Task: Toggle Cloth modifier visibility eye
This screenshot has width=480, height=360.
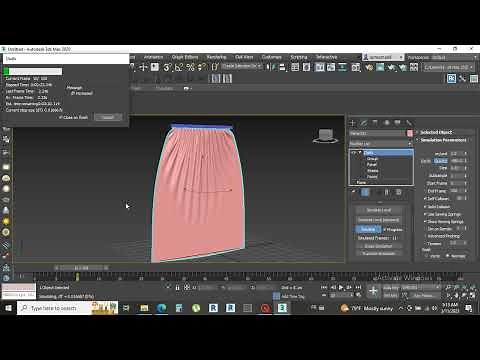Action: click(353, 153)
